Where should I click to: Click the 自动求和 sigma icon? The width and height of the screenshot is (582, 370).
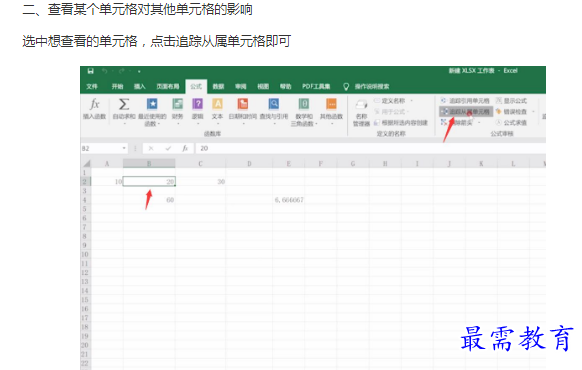(x=124, y=104)
